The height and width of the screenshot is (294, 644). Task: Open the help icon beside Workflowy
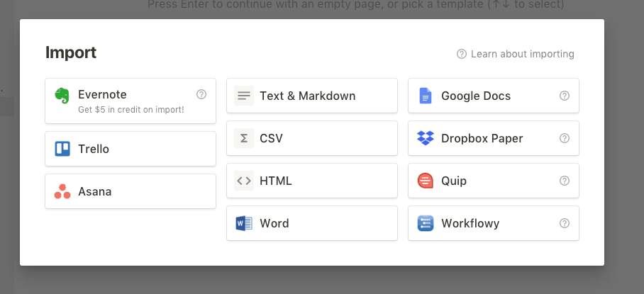click(x=565, y=223)
